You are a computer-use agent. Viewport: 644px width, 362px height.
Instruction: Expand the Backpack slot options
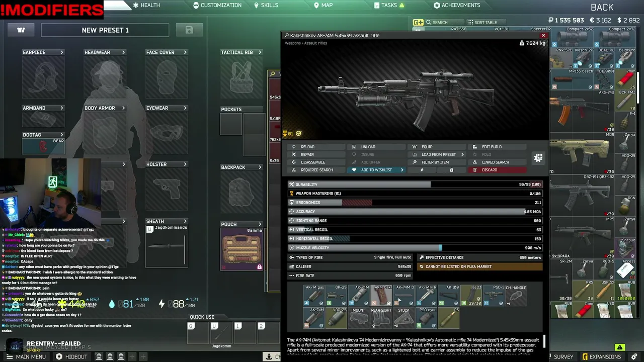[260, 167]
